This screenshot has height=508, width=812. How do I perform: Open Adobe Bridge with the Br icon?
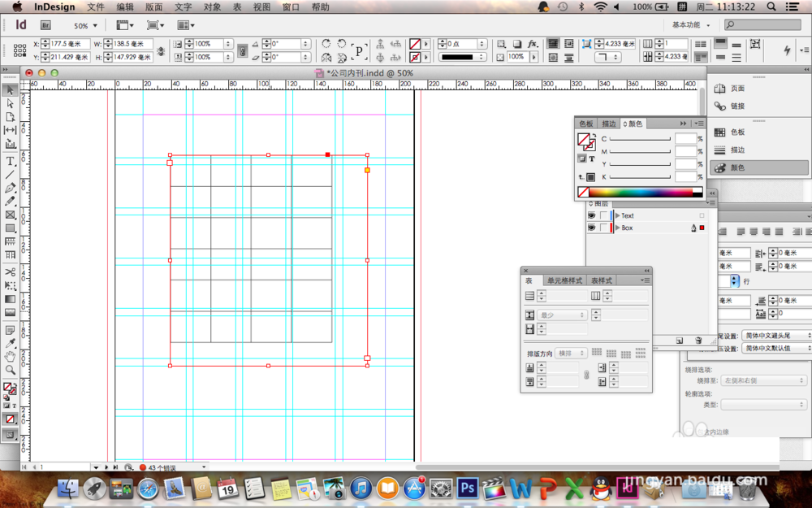tap(46, 25)
